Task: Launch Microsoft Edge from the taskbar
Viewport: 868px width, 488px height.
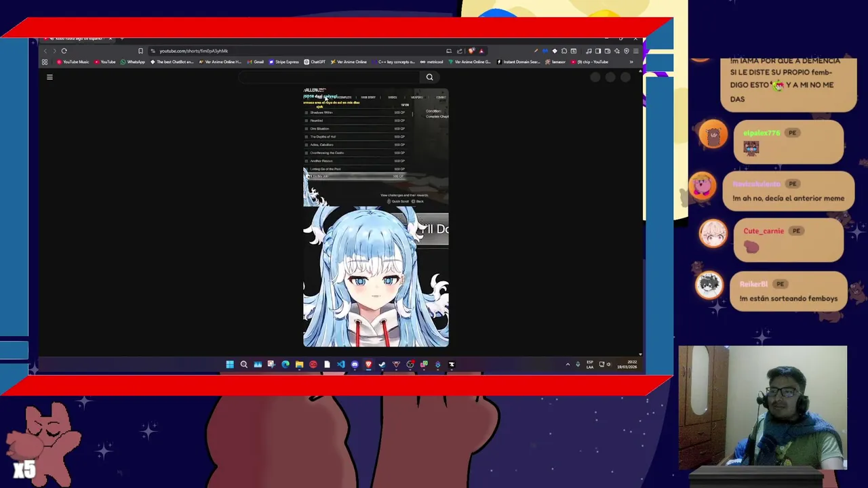Action: coord(285,365)
